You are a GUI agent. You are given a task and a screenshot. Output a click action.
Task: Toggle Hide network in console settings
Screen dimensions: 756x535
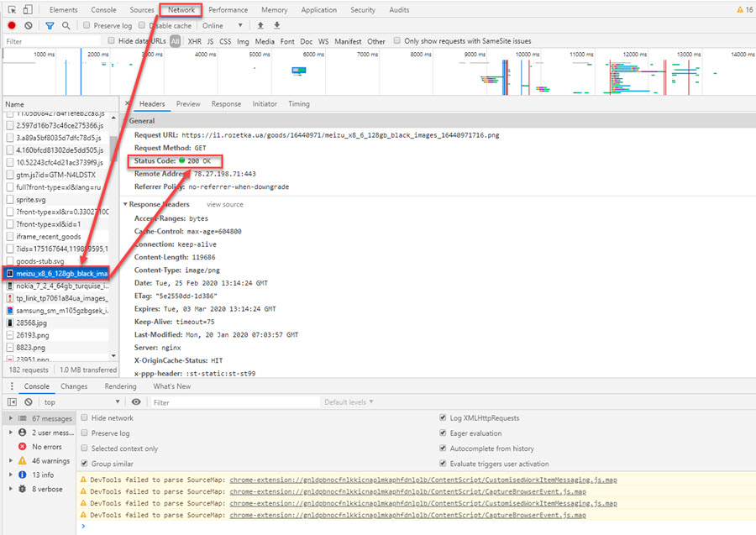pos(84,418)
